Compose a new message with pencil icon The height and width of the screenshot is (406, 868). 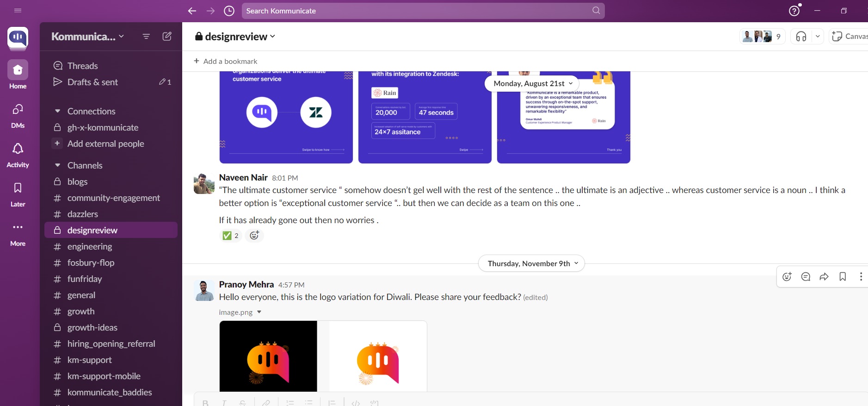[x=167, y=37]
